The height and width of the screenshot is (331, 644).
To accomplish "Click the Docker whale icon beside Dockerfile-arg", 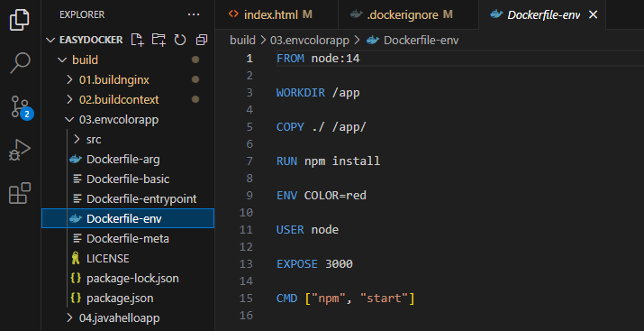I will [x=76, y=159].
